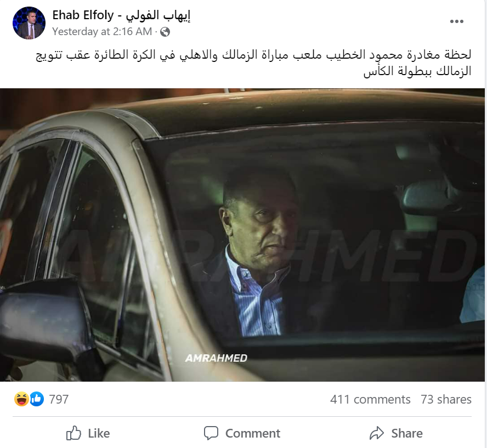Screen dimensions: 487x448
Task: Select the Share button text
Action: (407, 433)
